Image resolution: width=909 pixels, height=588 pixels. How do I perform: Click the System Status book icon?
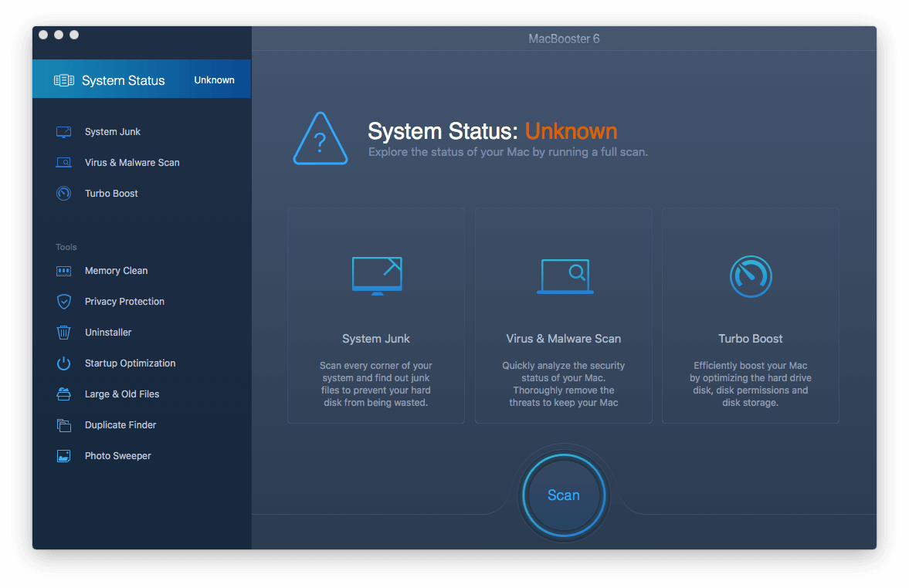(x=64, y=80)
